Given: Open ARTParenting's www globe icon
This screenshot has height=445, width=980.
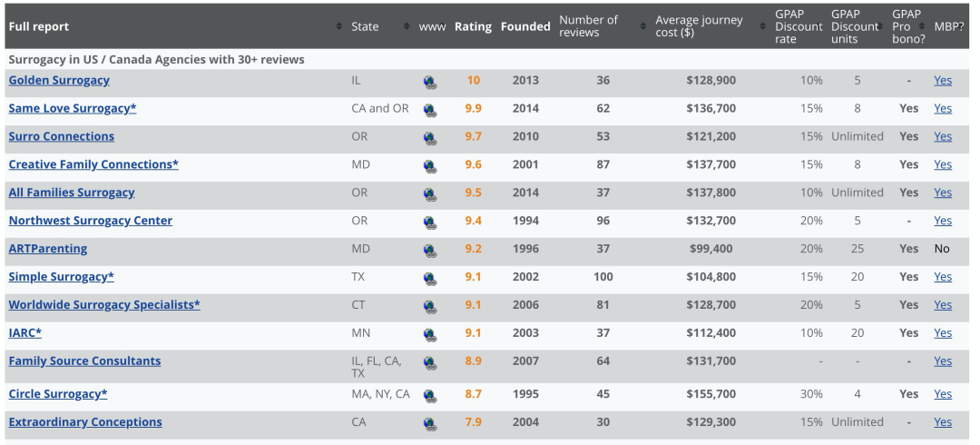Looking at the screenshot, I should click(x=430, y=250).
